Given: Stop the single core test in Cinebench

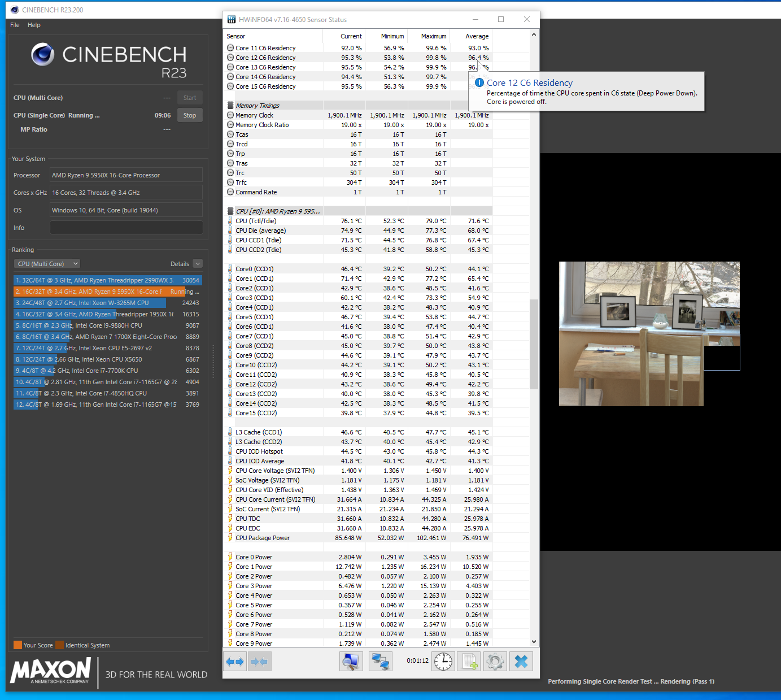Looking at the screenshot, I should coord(190,115).
